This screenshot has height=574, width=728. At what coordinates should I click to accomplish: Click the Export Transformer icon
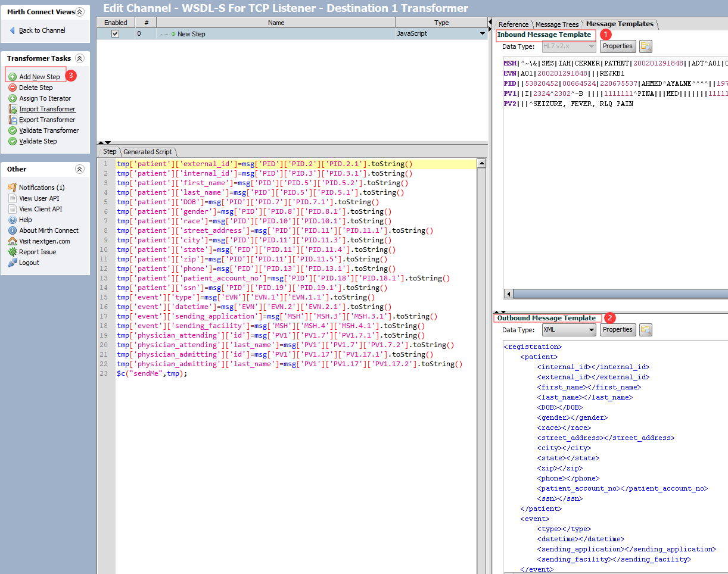(x=13, y=120)
